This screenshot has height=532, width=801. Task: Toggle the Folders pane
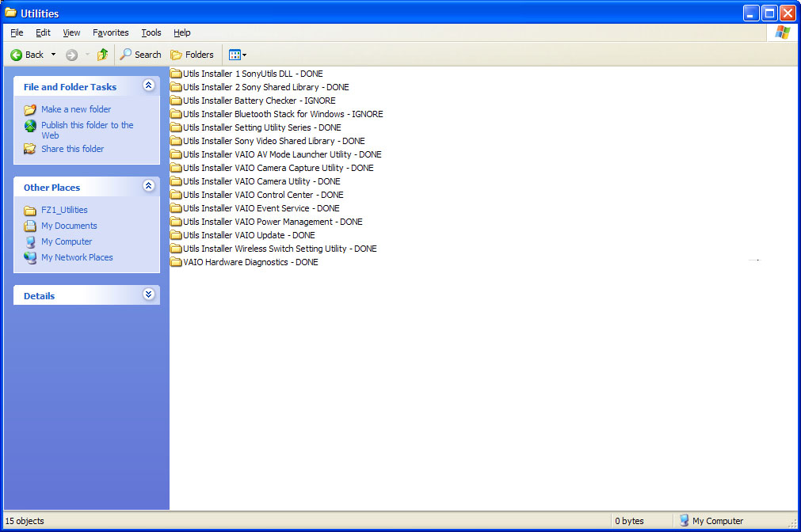pyautogui.click(x=192, y=55)
